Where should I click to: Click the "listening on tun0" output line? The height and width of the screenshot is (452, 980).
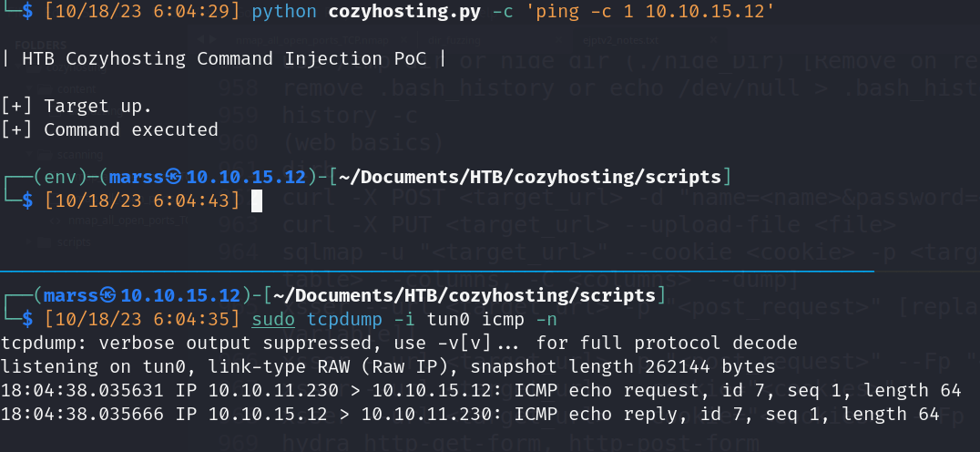coord(388,366)
